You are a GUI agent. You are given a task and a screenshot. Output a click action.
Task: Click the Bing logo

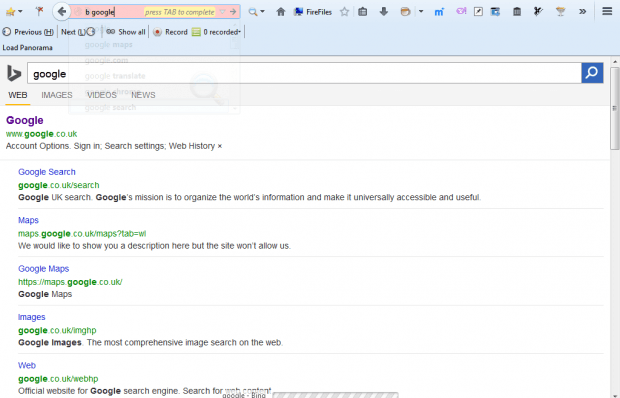click(14, 74)
